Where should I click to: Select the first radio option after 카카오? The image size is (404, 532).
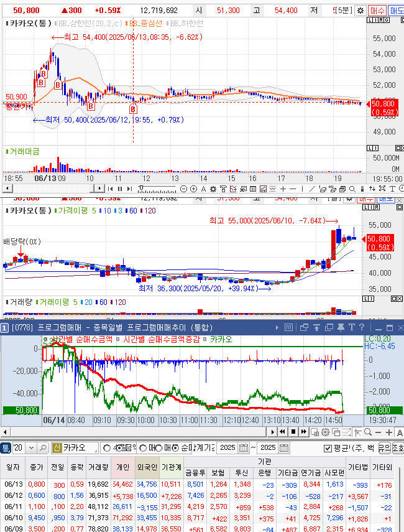[x=107, y=449]
